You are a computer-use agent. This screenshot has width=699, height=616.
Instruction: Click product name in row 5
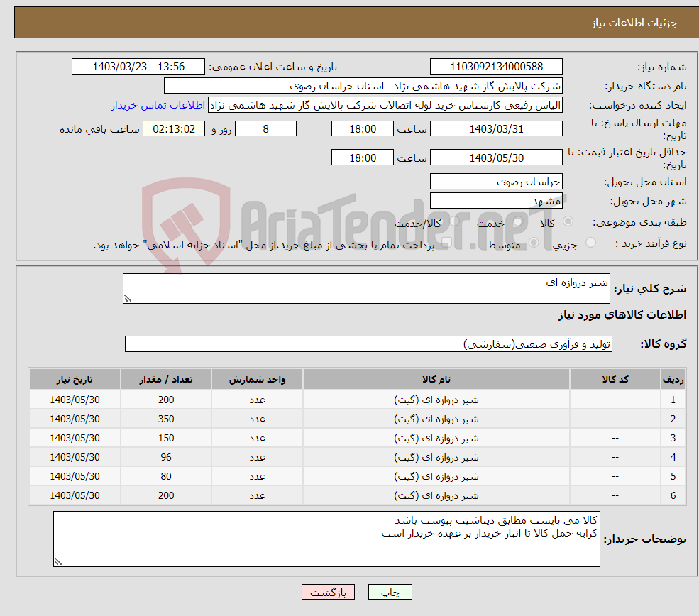click(x=436, y=476)
